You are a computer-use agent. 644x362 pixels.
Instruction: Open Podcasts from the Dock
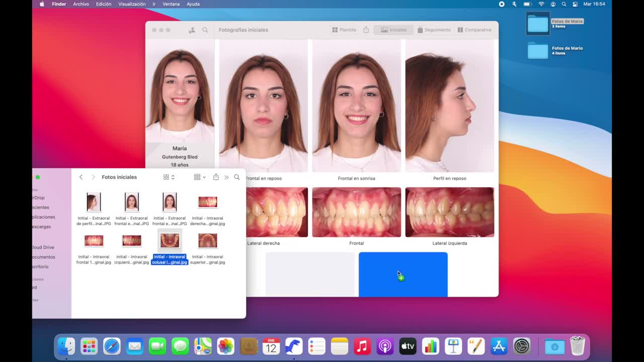pos(385,346)
